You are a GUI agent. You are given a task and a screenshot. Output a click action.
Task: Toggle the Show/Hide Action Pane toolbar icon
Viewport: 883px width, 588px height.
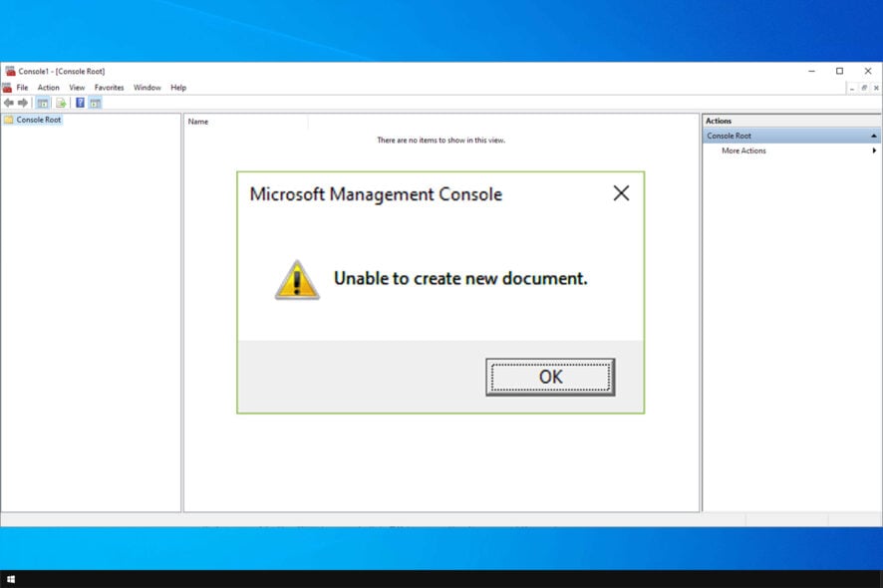point(95,103)
